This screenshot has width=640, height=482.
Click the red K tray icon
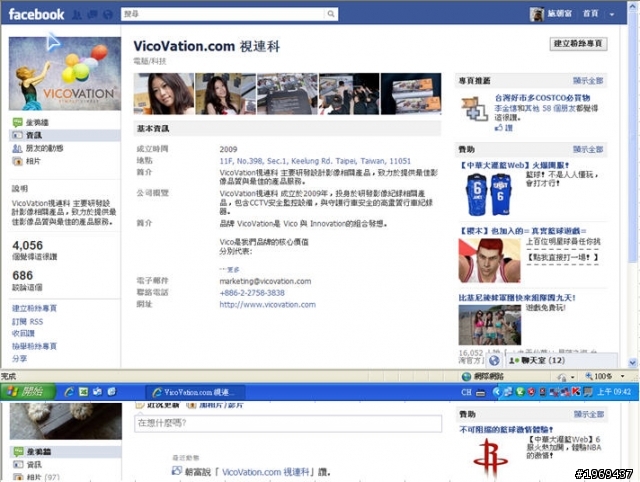click(x=576, y=392)
